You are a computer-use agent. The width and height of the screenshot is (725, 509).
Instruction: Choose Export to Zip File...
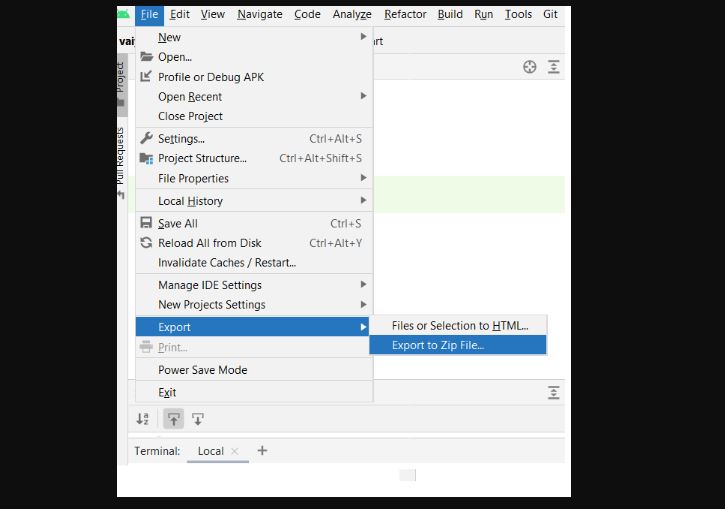tap(458, 345)
